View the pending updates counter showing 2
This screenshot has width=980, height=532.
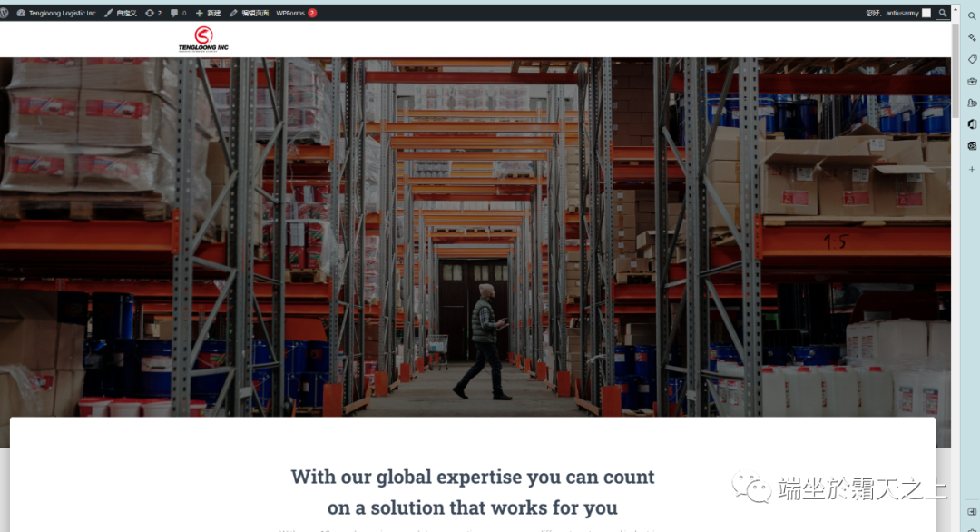click(153, 13)
